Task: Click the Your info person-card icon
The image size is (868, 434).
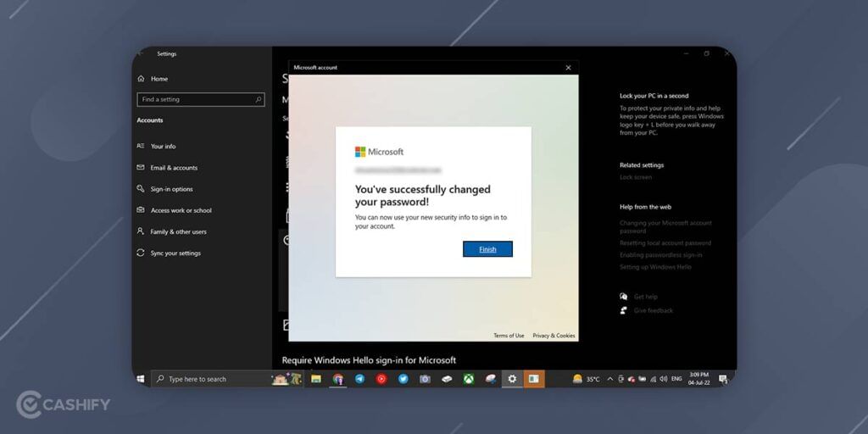Action: (141, 146)
